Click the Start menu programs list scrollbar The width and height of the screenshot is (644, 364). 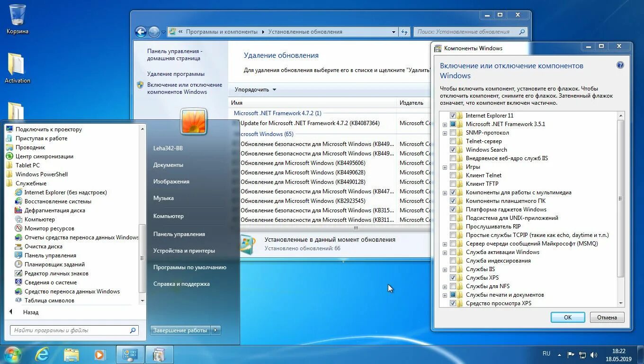[143, 258]
